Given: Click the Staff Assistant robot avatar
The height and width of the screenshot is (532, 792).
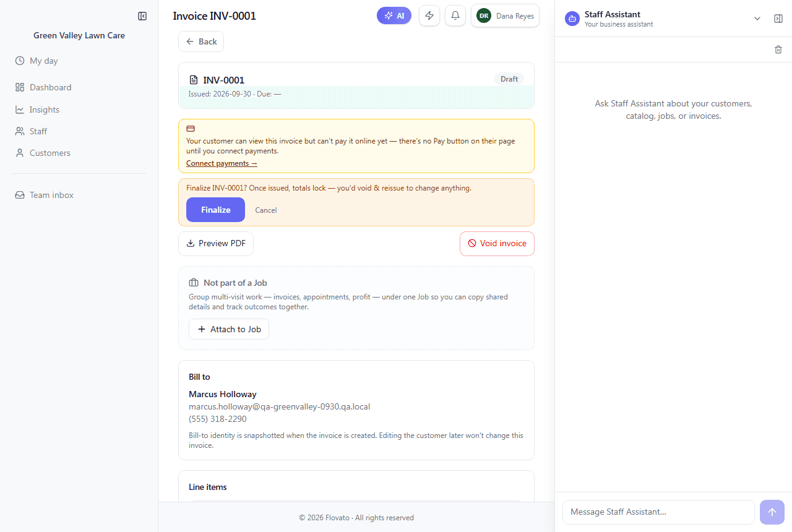Looking at the screenshot, I should click(x=572, y=19).
